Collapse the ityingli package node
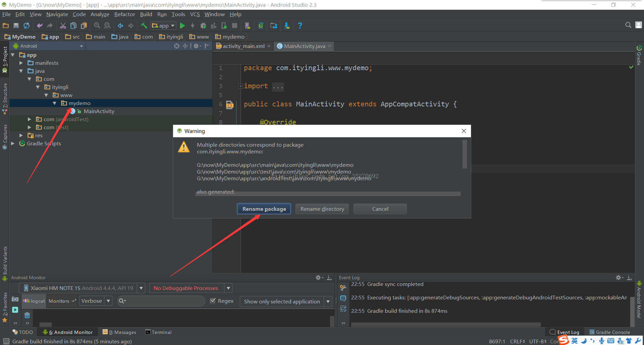644x345 pixels. click(x=38, y=87)
